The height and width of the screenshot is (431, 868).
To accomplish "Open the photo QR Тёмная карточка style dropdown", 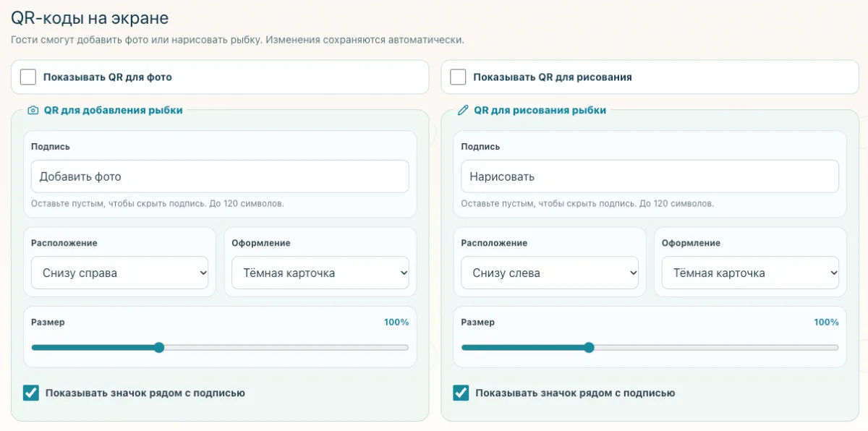I will (320, 273).
